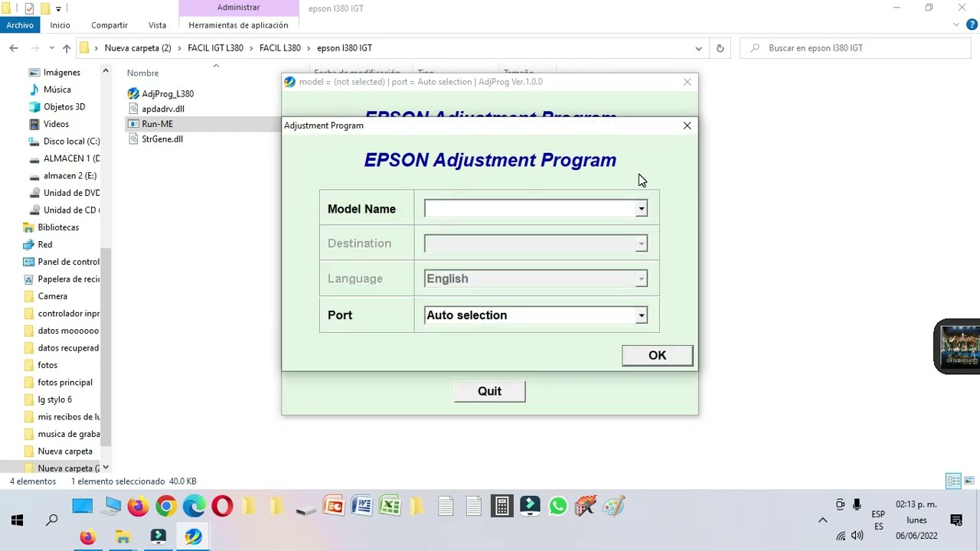
Task: Open Microsoft Excel from taskbar
Action: [390, 506]
